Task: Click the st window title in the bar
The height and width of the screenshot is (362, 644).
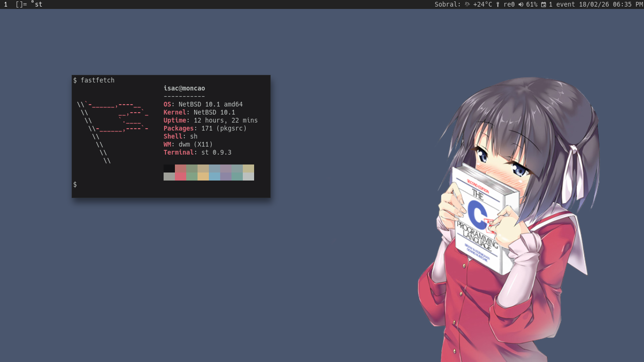Action: click(x=40, y=4)
